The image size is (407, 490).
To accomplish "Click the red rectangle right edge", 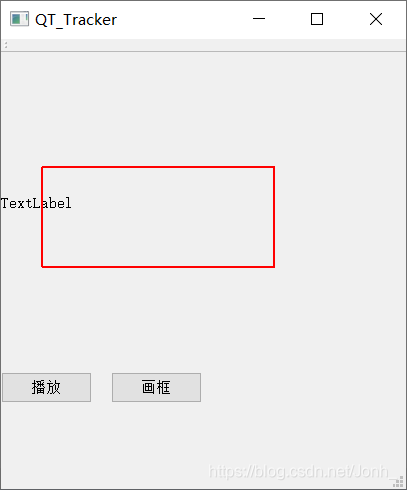I will 274,217.
